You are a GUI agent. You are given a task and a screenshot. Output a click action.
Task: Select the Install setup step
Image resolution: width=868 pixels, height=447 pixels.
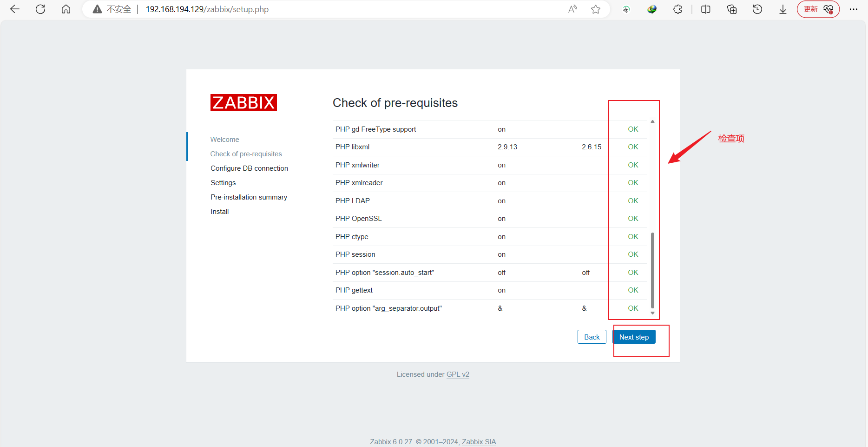[219, 212]
